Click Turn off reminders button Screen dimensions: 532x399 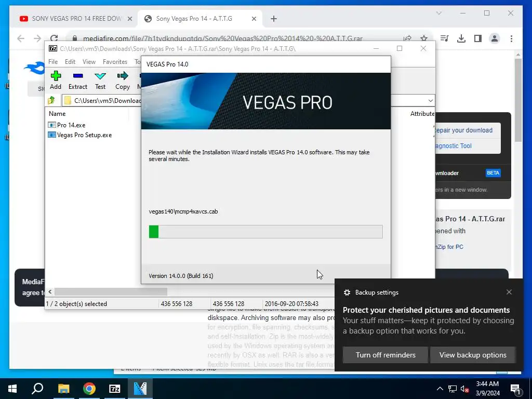385,355
